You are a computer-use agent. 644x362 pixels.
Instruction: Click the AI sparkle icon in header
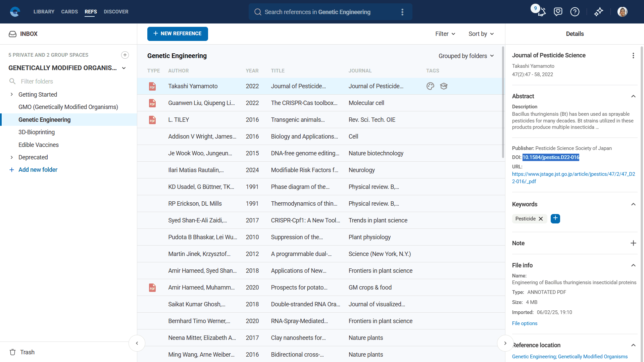point(598,12)
